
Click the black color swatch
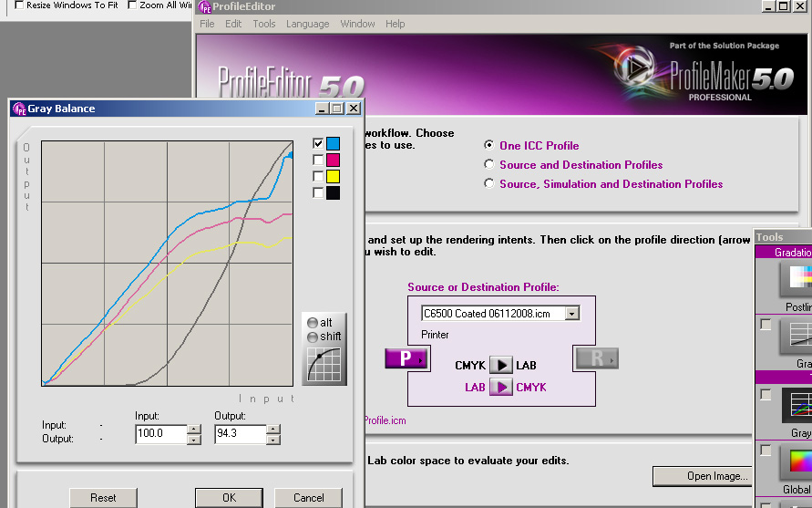333,193
